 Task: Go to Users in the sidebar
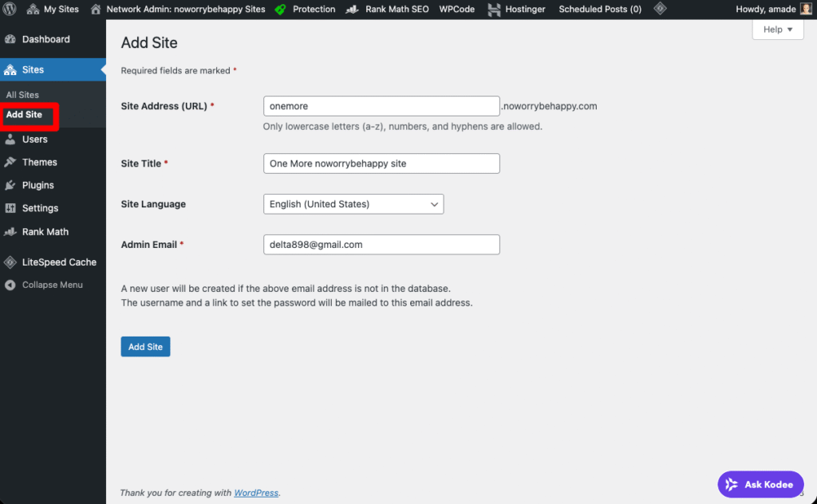point(34,139)
